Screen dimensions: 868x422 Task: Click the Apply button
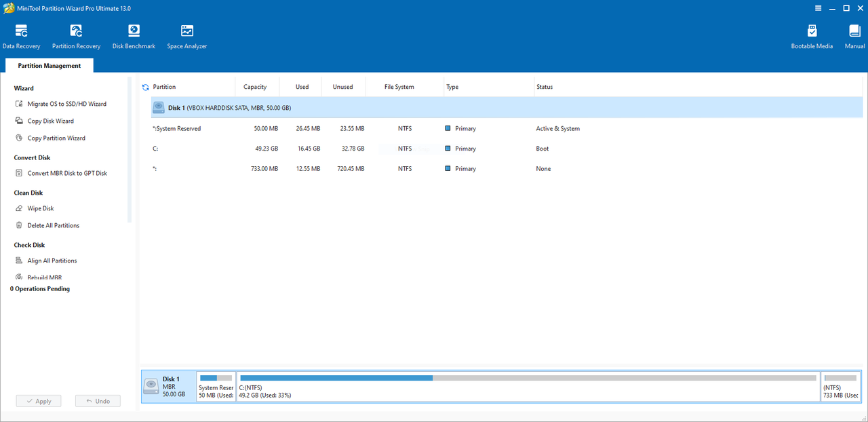(39, 401)
